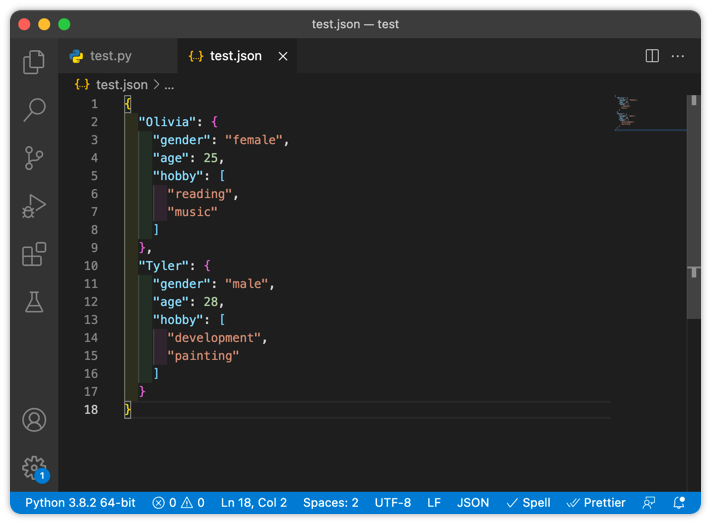
Task: Click the Split Editor Right icon
Action: point(652,56)
